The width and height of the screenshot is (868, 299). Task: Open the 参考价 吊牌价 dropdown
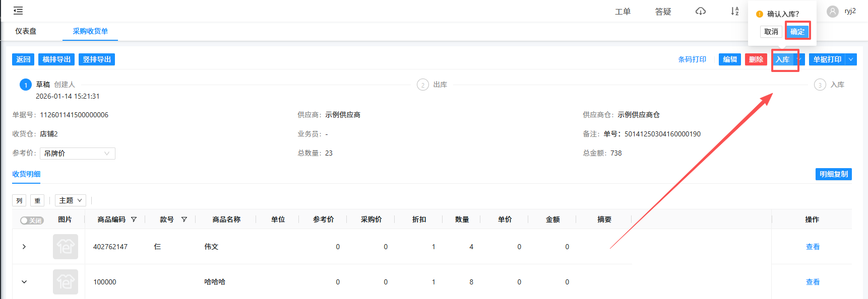78,153
